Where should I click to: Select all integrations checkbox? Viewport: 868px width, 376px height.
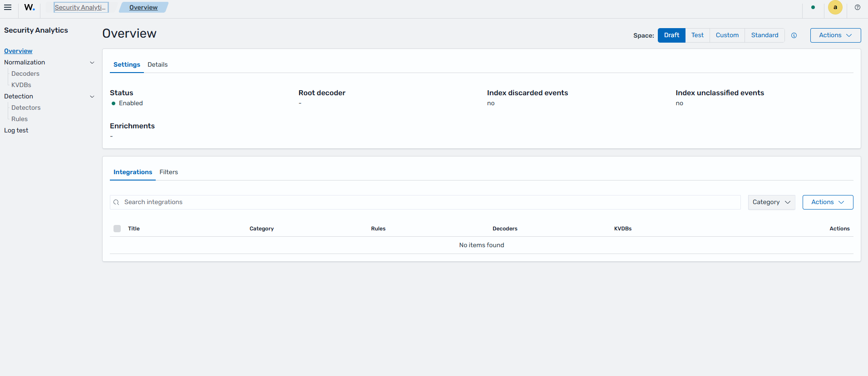pos(117,229)
